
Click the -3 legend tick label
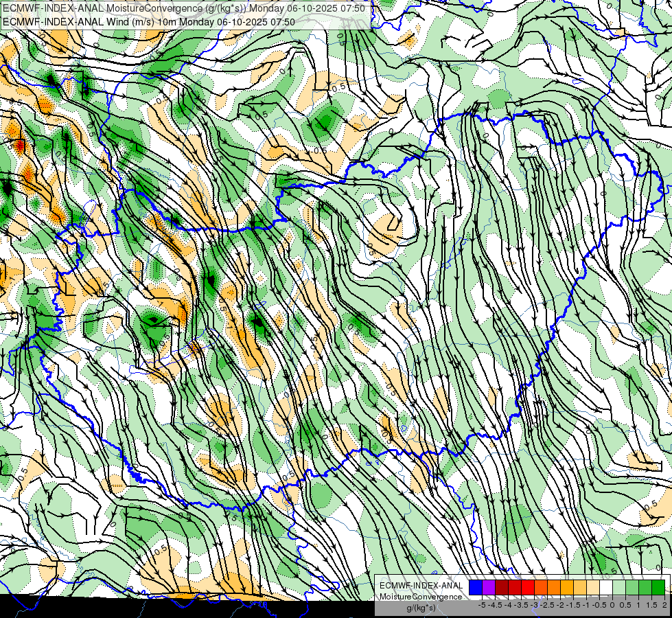click(534, 605)
